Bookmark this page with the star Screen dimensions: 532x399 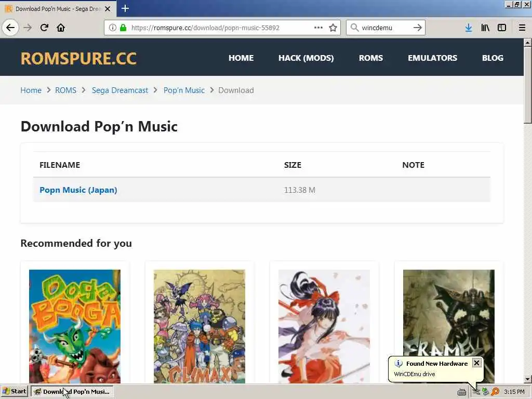pos(333,28)
